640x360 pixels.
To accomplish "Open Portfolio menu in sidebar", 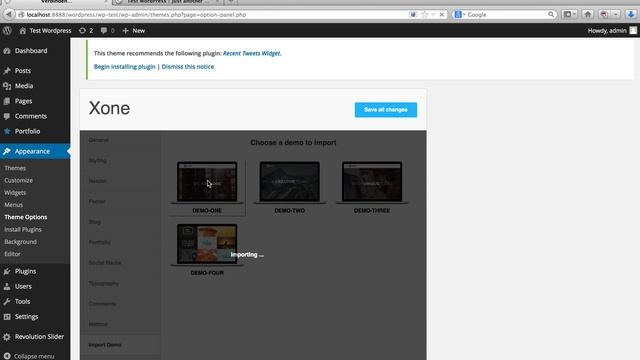I will click(x=27, y=131).
